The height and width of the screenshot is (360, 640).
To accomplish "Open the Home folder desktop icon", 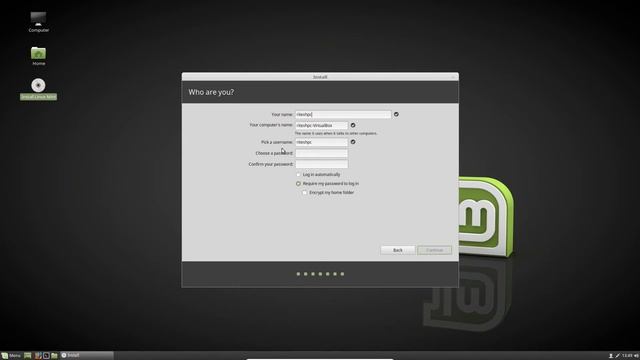I will pyautogui.click(x=38, y=56).
